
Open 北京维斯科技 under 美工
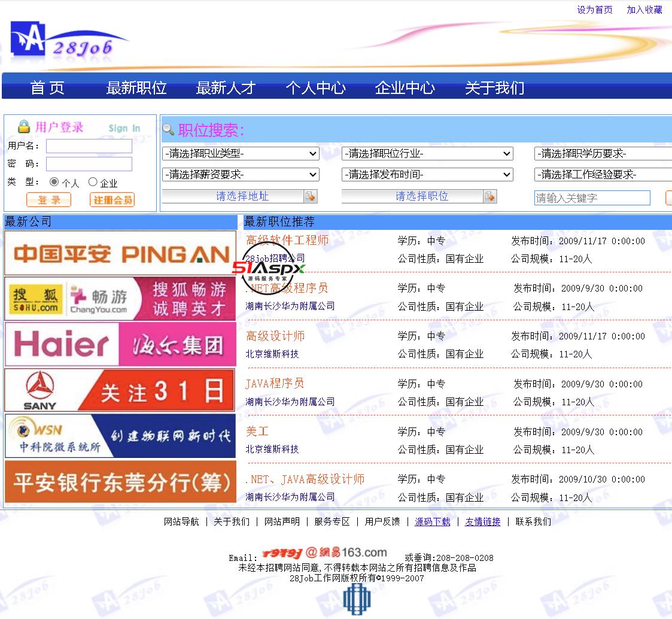[272, 449]
